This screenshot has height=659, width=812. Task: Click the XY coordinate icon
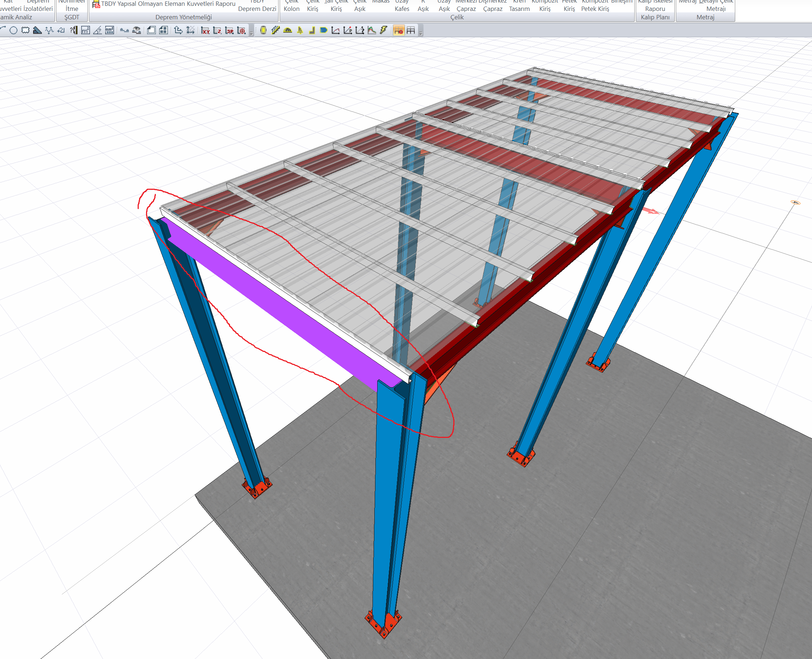[205, 30]
